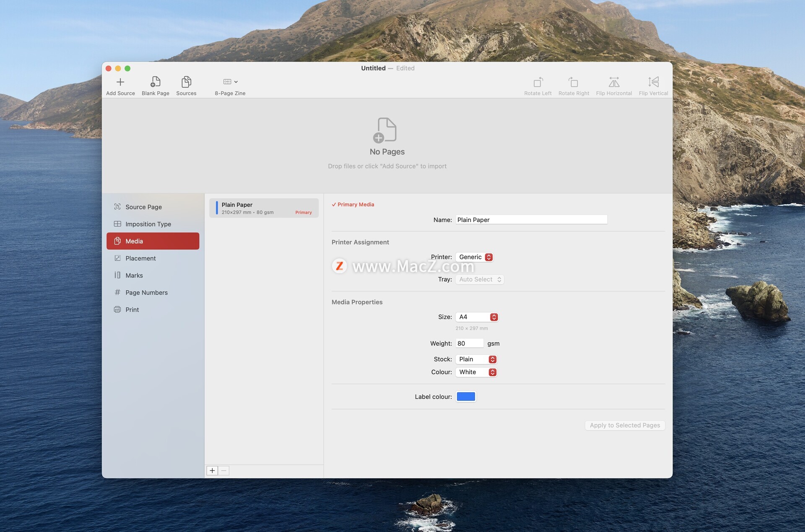Insert a Blank Page from toolbar

[x=155, y=82]
